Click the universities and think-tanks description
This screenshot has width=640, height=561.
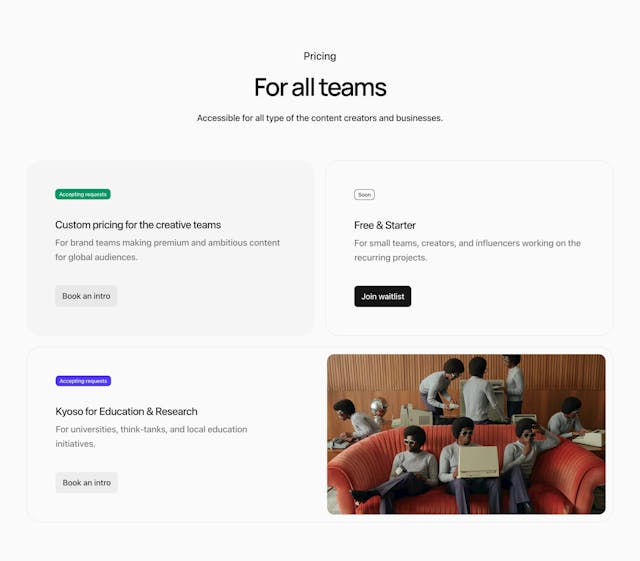151,436
